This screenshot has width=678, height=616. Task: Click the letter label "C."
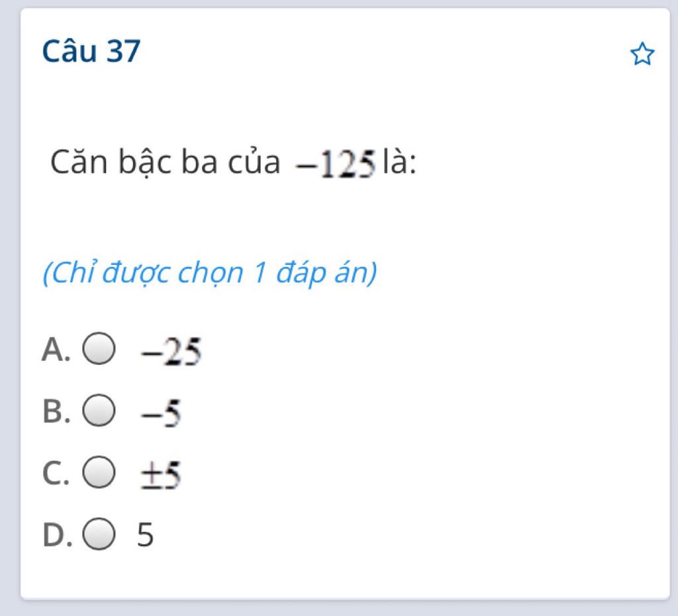(x=56, y=473)
